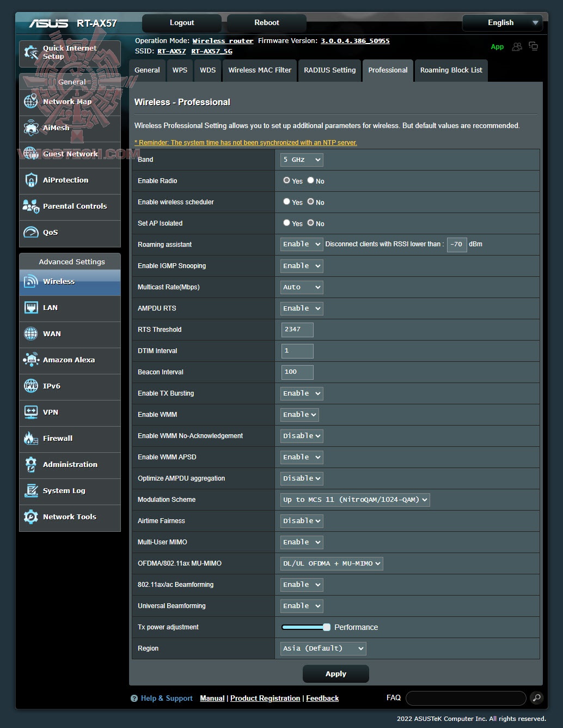Set Enable Radio to Yes
Image resolution: width=563 pixels, height=728 pixels.
tap(286, 180)
